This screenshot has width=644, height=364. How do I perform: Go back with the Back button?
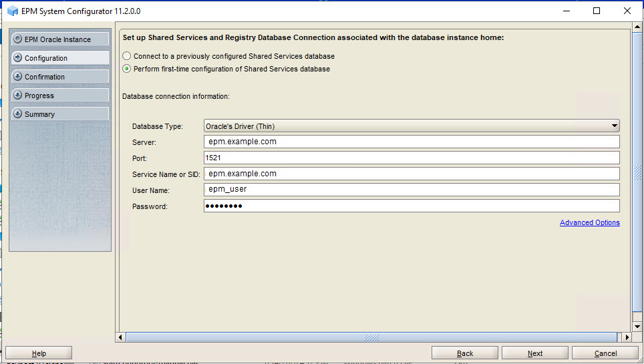(x=465, y=353)
